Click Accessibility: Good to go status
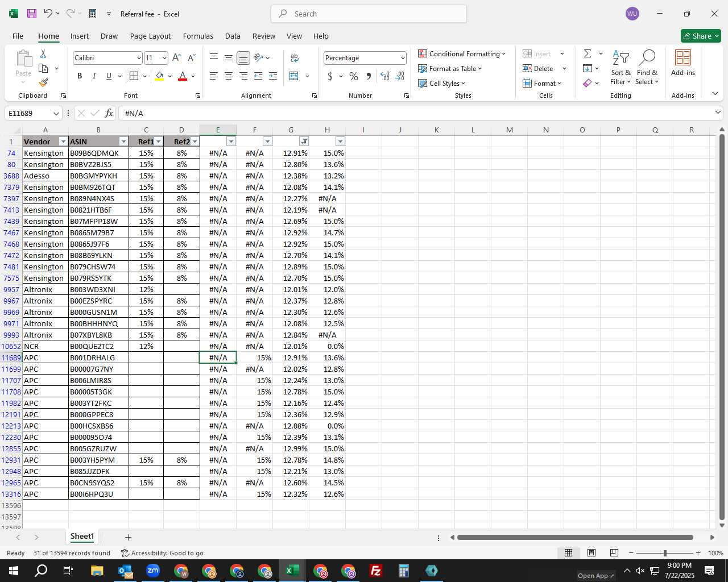This screenshot has height=582, width=728. point(162,553)
